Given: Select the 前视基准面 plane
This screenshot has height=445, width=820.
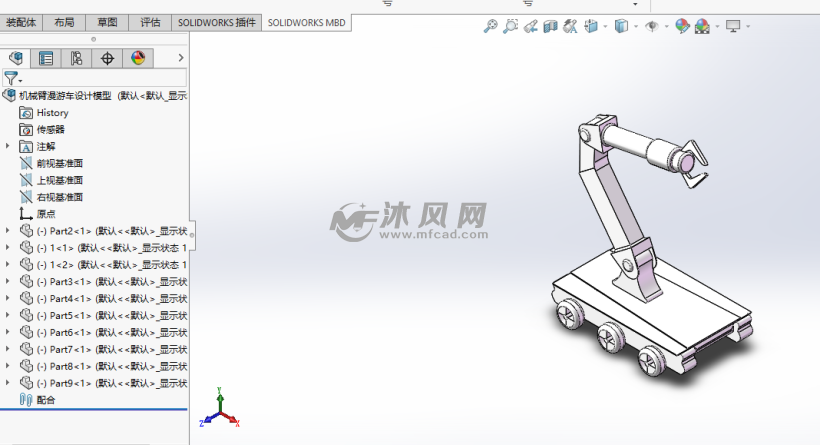Looking at the screenshot, I should 59,163.
